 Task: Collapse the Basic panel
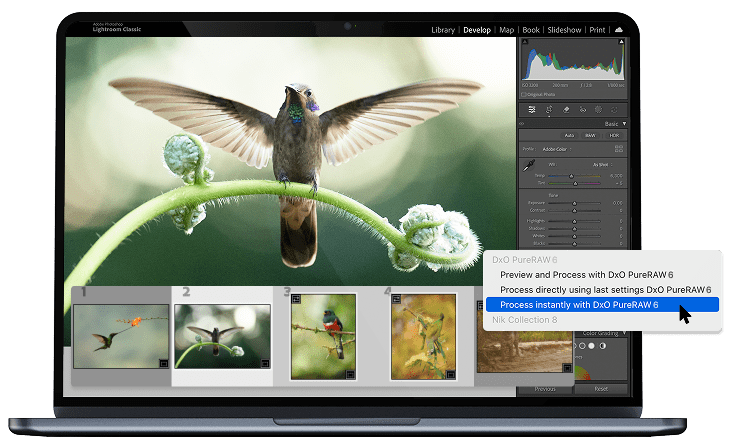[x=624, y=123]
